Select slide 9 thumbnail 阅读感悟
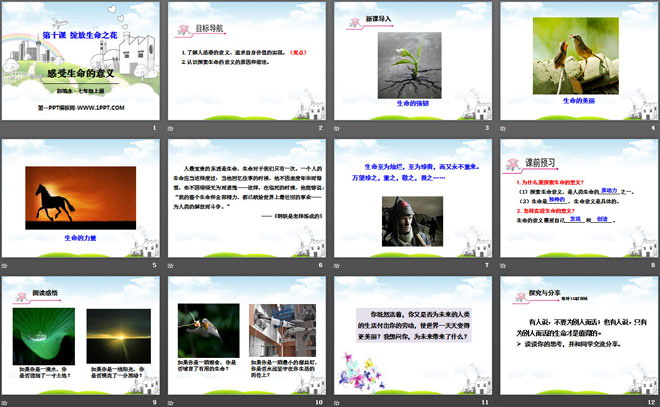 (x=80, y=335)
